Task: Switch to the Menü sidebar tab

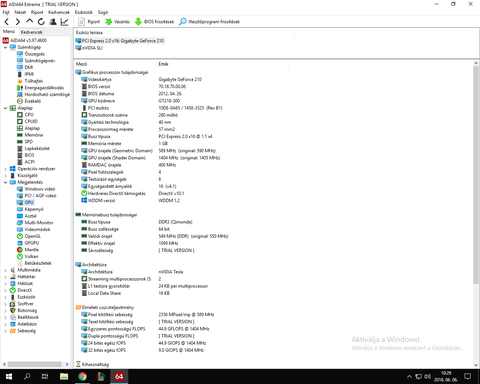Action: coord(9,32)
